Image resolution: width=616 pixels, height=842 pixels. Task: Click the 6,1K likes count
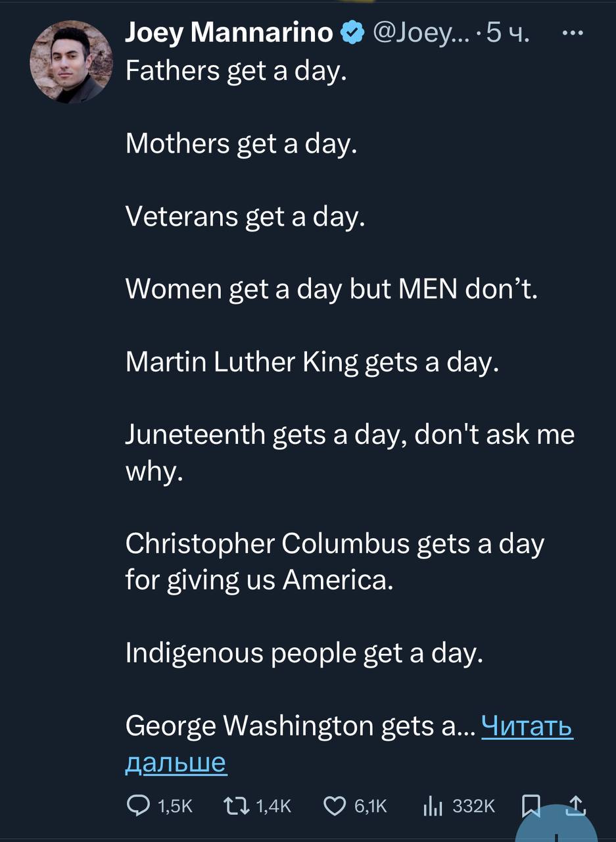pos(371,806)
